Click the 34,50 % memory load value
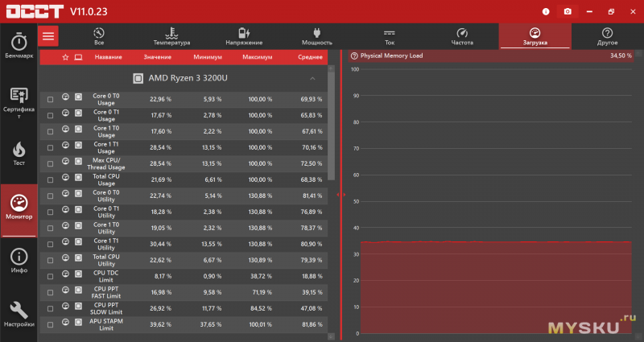Viewport: 644px width, 342px height. pyautogui.click(x=621, y=56)
